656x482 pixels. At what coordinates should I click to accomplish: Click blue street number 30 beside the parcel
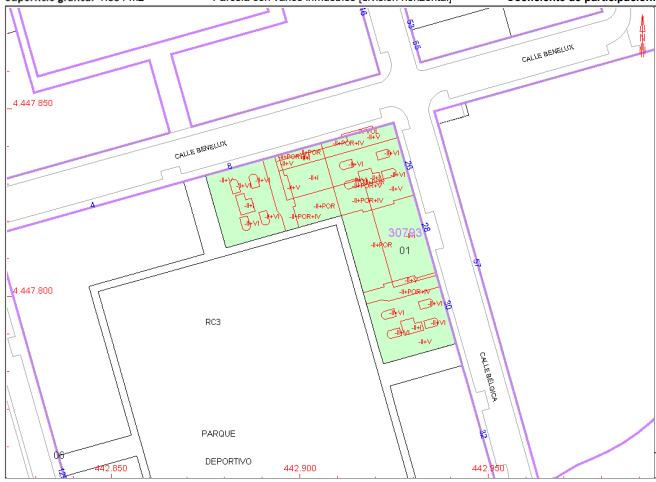[449, 305]
